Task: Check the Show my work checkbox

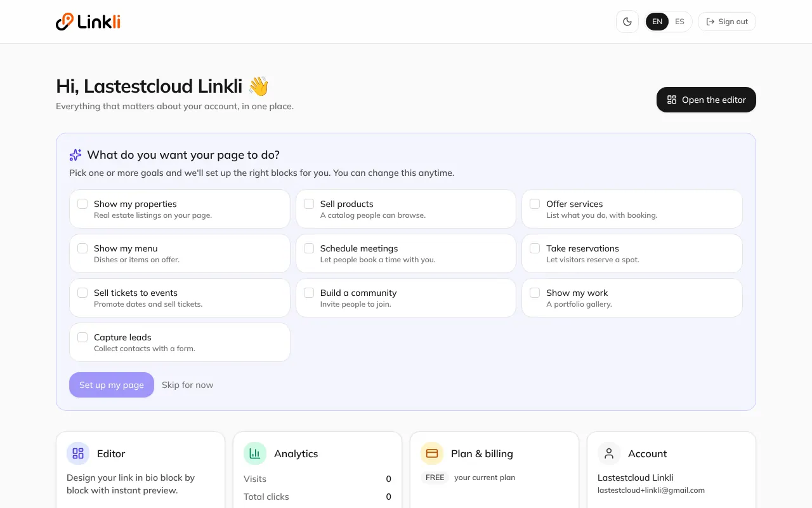Action: click(535, 293)
